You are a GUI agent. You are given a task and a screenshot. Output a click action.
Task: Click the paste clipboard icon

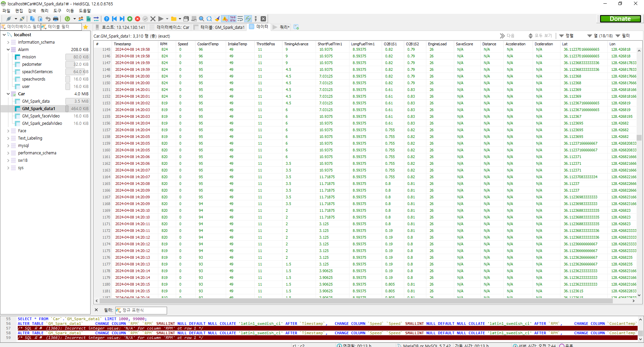(x=40, y=19)
